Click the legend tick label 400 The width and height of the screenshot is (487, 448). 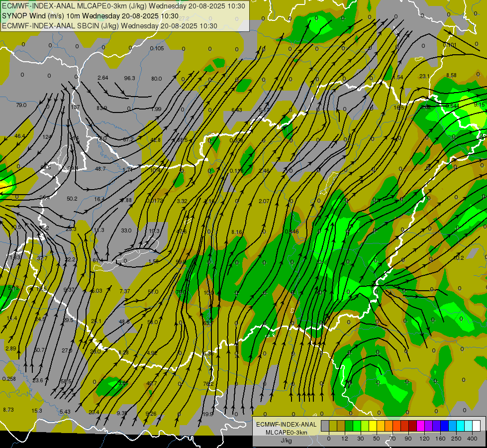click(472, 439)
